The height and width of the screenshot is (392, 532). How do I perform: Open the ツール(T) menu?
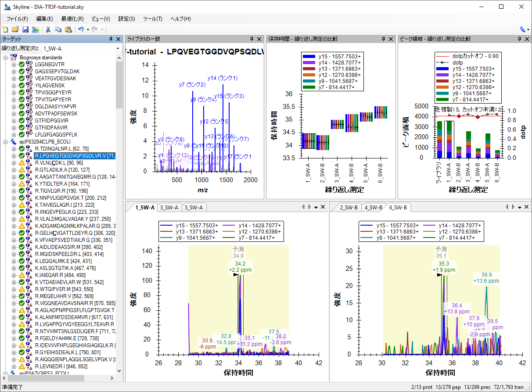153,19
